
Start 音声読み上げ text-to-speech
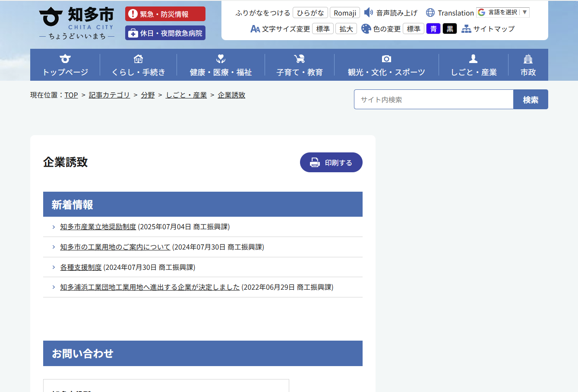coord(397,13)
